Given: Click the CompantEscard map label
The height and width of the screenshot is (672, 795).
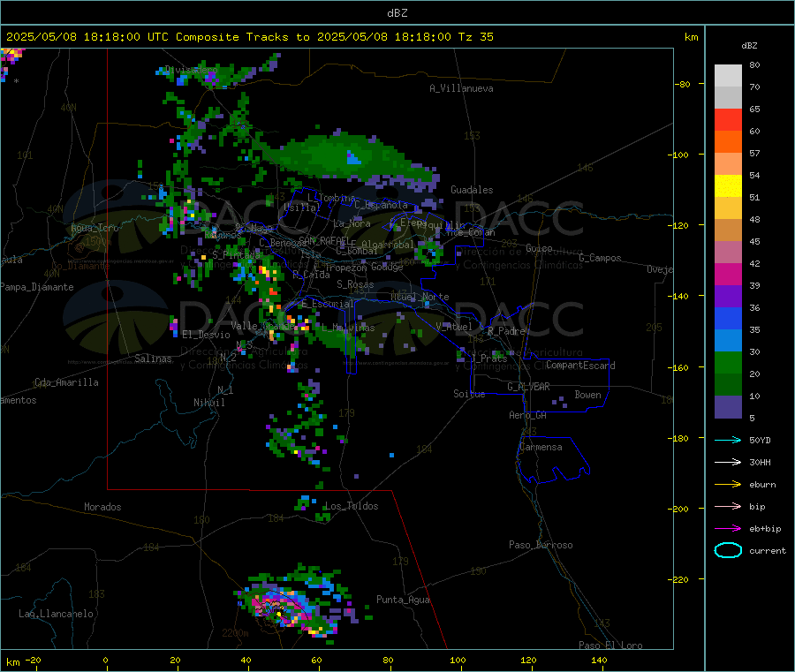Looking at the screenshot, I should coord(580,366).
